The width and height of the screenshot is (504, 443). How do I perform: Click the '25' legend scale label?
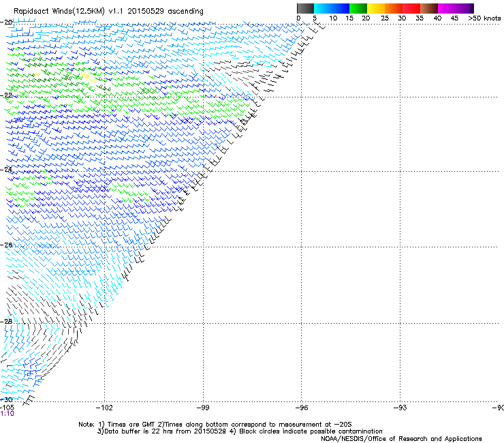(x=385, y=18)
